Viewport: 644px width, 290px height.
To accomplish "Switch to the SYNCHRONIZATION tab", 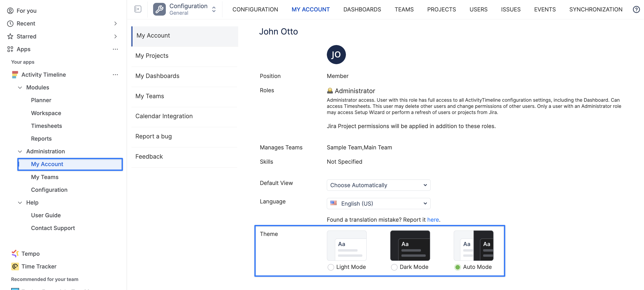I will tap(596, 9).
